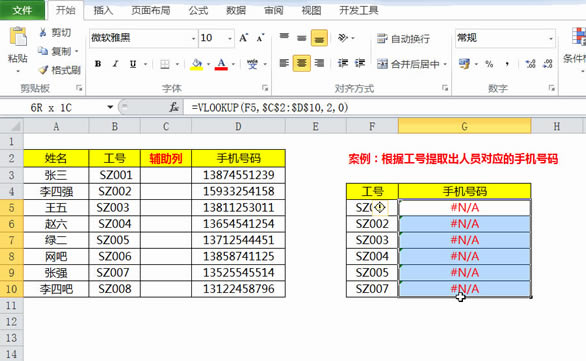This screenshot has height=361, width=586.
Task: Click the text orientation icon
Action: [x=342, y=38]
